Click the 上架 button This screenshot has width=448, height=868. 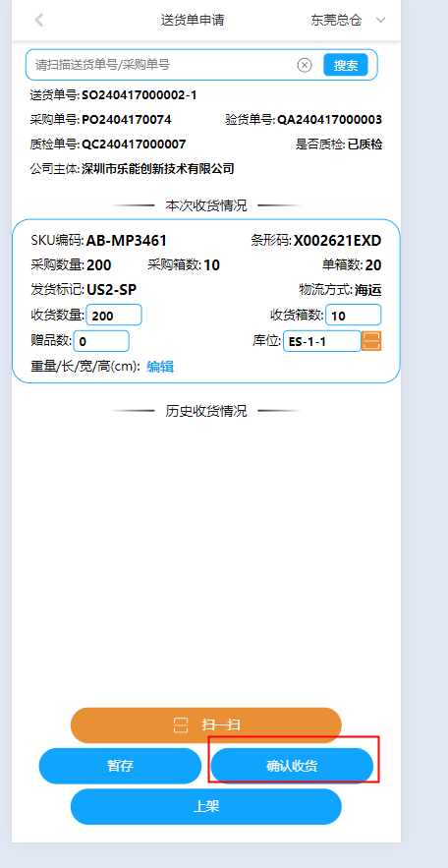point(205,806)
